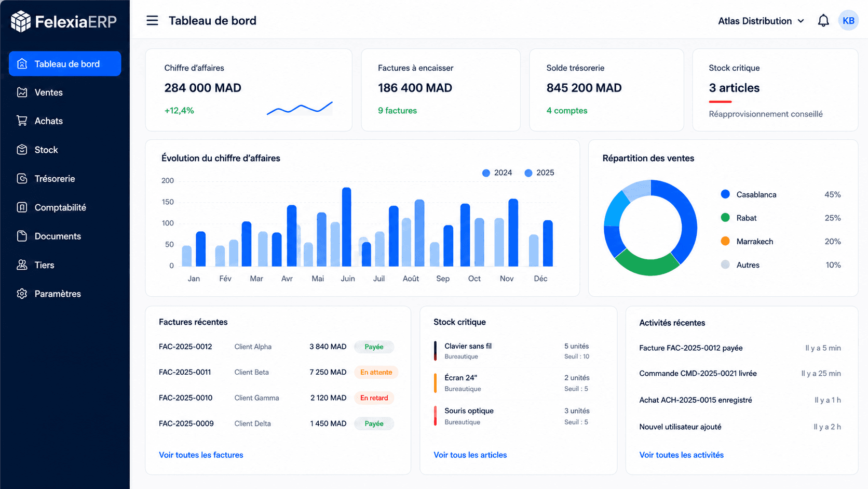Click the Payée badge for FAC-2025-0009
Image resolution: width=868 pixels, height=489 pixels.
(374, 424)
